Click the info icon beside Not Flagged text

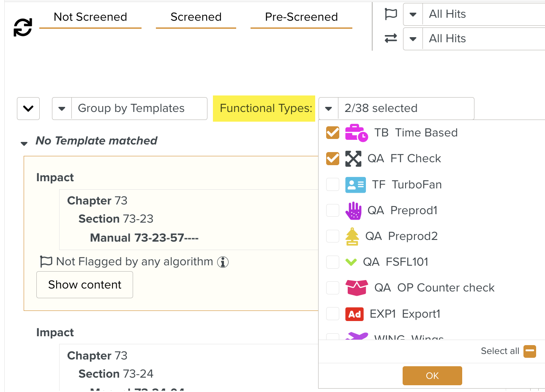pos(223,262)
